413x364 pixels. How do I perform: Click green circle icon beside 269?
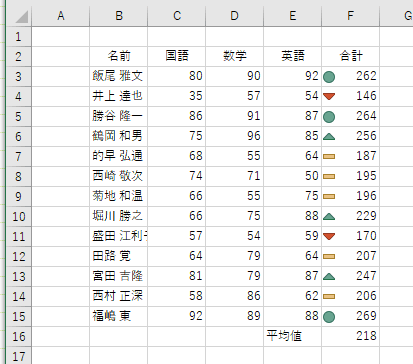pos(329,317)
